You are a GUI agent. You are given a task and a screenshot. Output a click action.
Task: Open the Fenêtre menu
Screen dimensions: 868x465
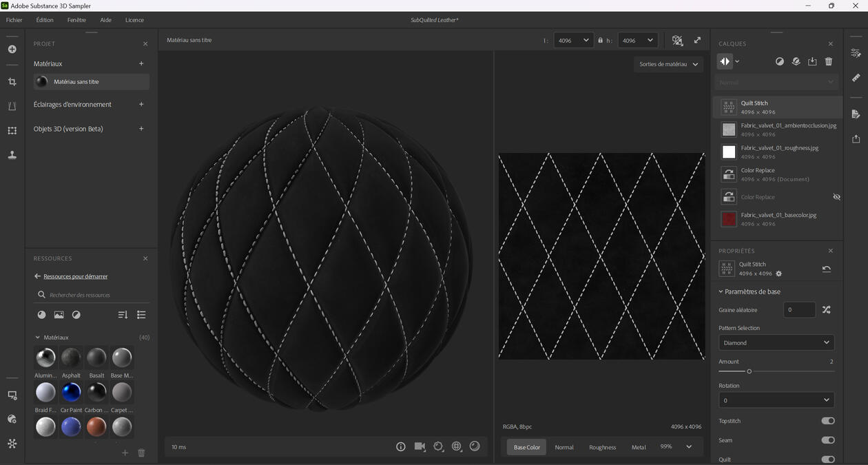(76, 19)
